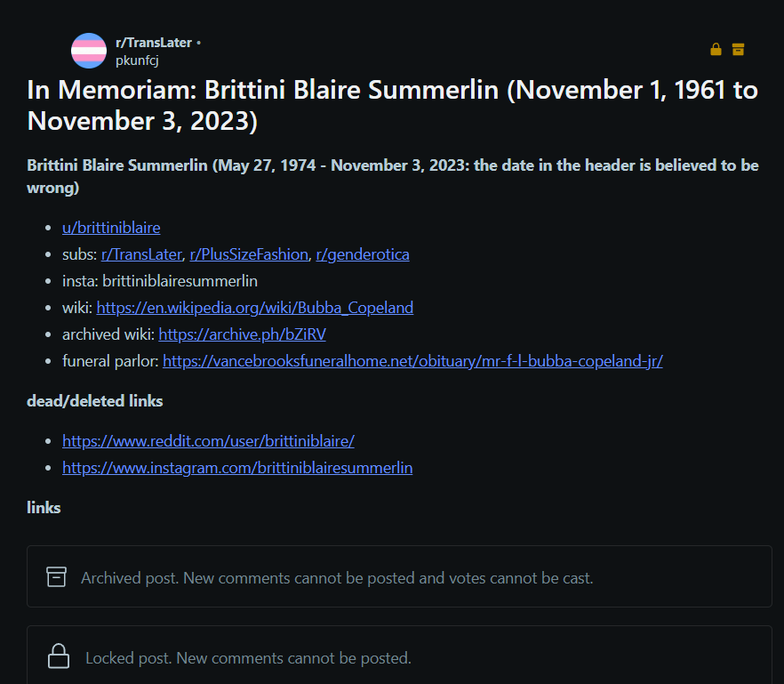784x684 pixels.
Task: Click the r/TransLater subreddit avatar icon
Action: (x=89, y=51)
